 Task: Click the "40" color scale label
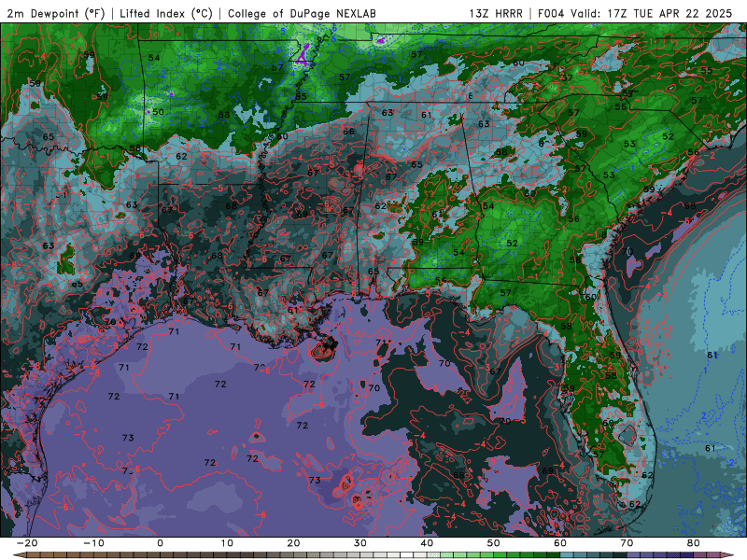coord(427,543)
